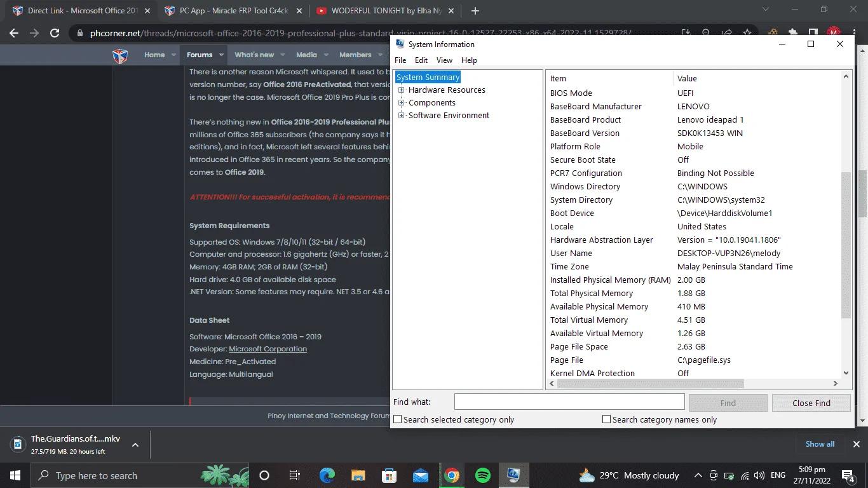868x488 pixels.
Task: Open weather widget showing 29°C Mostly cloudy
Action: tap(629, 475)
